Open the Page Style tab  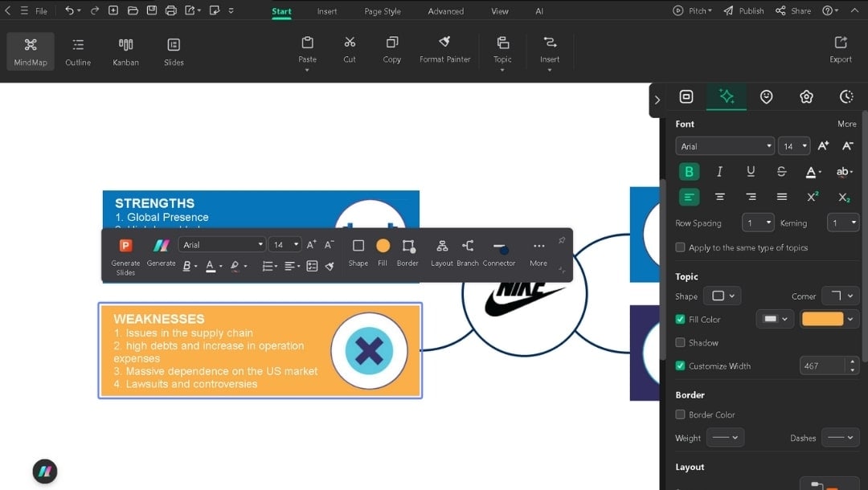[383, 11]
